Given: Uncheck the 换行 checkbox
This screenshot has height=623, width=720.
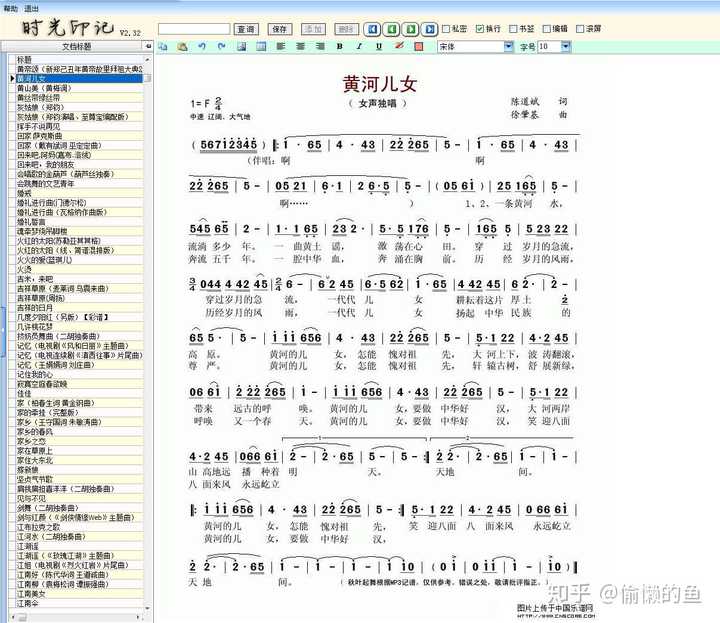Looking at the screenshot, I should click(480, 29).
